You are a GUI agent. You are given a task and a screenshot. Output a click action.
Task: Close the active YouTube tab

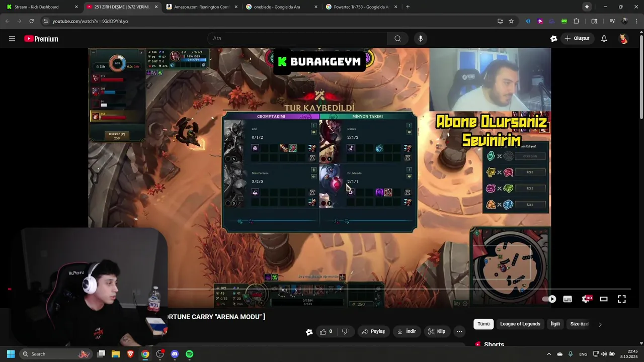(156, 7)
